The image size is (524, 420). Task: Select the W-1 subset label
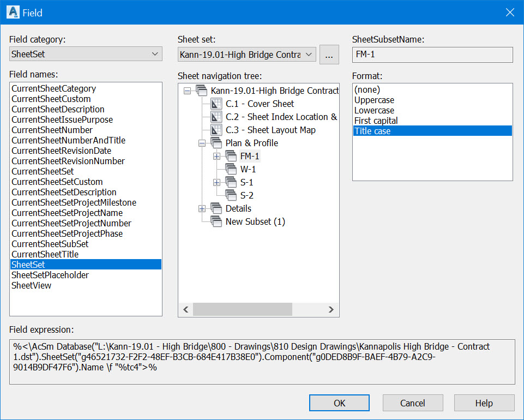click(x=248, y=169)
